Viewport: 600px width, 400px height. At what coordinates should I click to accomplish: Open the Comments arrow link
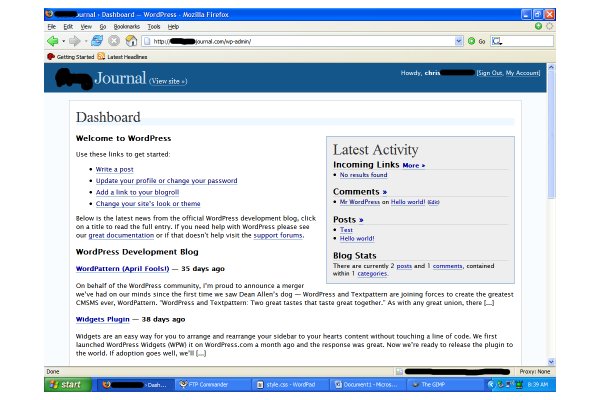tap(385, 192)
